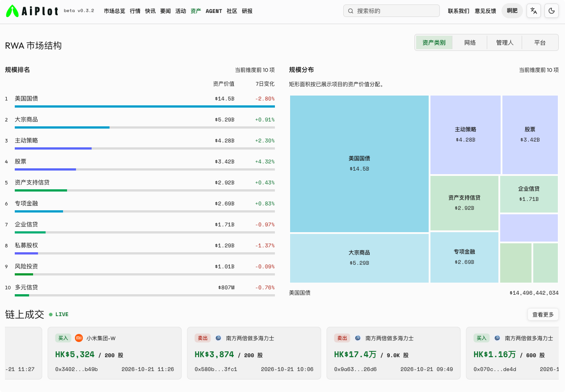Screen dimensions: 565x392
Task: Click 大宗商品 ranking row name
Action: (x=26, y=119)
